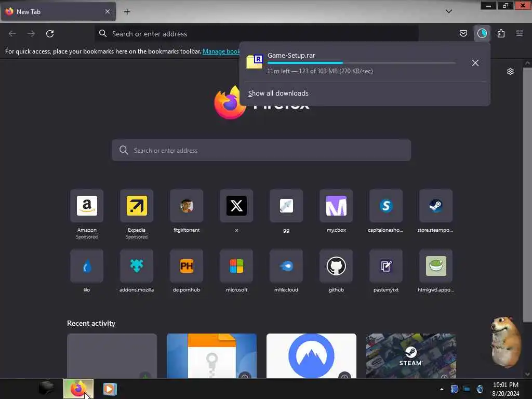Focus the center search or address field
The image size is (532, 399).
[261, 150]
